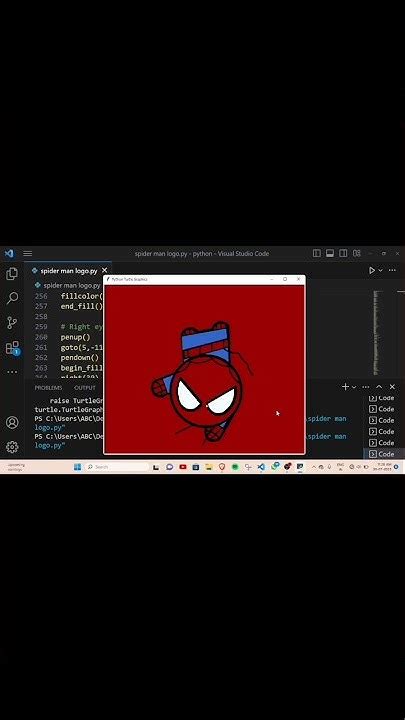Open the terminal panel ellipsis actions
405x720 pixels.
(x=366, y=387)
